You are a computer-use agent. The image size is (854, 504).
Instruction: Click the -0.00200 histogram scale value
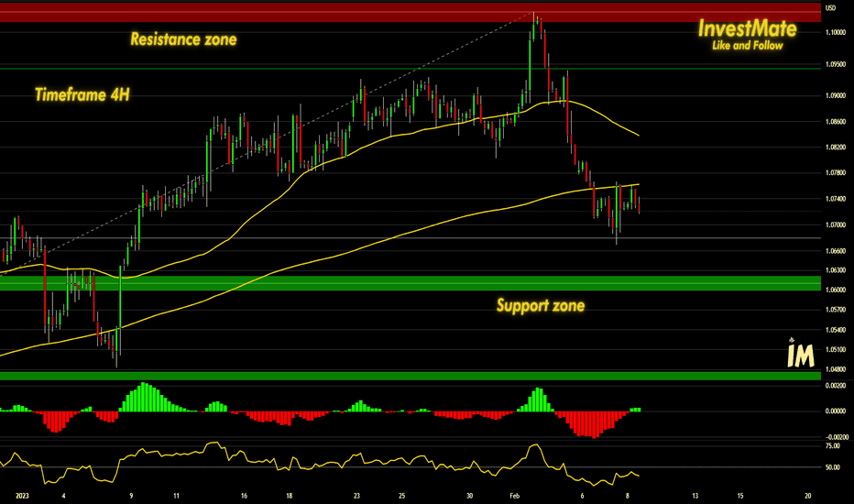[838, 437]
